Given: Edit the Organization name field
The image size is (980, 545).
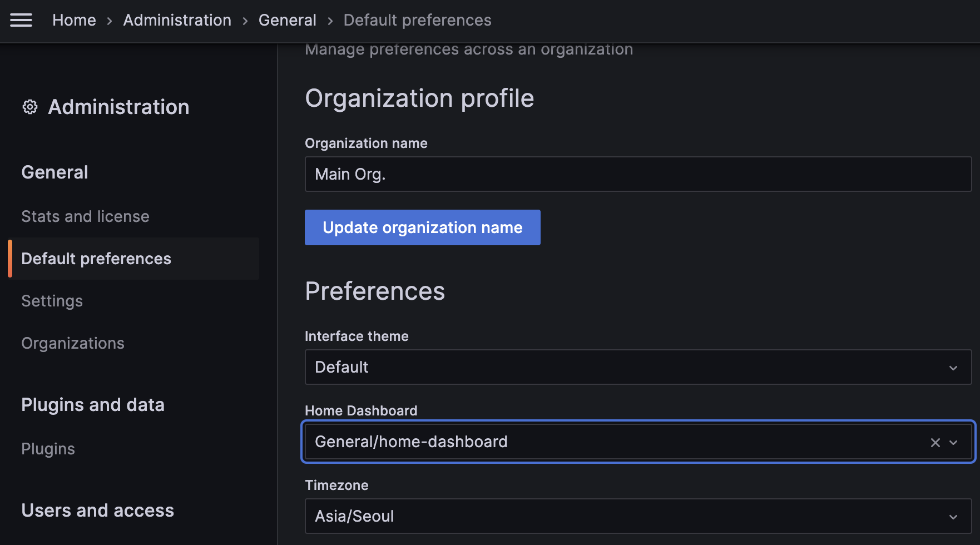Looking at the screenshot, I should pyautogui.click(x=637, y=174).
